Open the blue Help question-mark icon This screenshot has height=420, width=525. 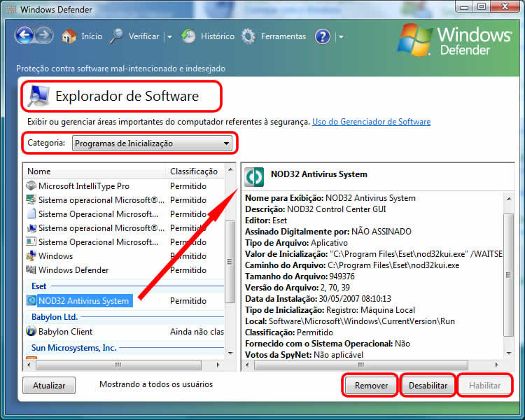323,36
